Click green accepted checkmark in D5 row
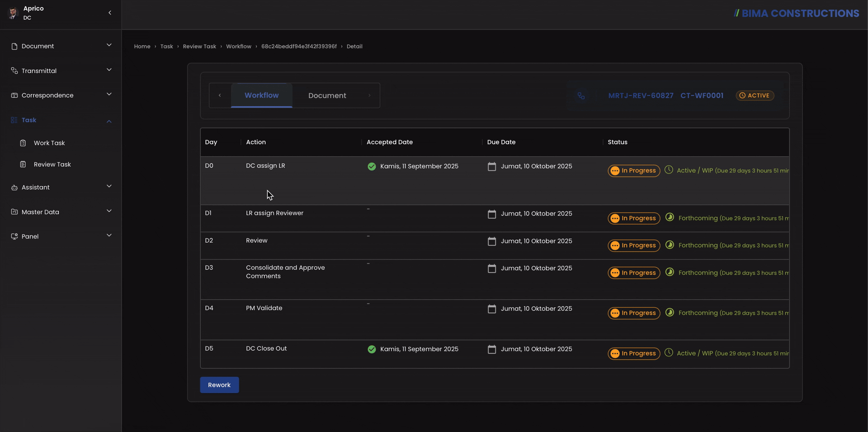868x432 pixels. (372, 349)
